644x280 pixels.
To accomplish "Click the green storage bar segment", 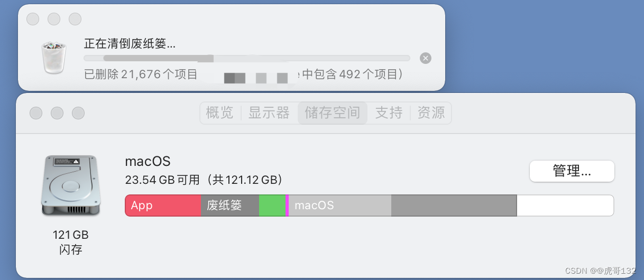I will pyautogui.click(x=272, y=206).
